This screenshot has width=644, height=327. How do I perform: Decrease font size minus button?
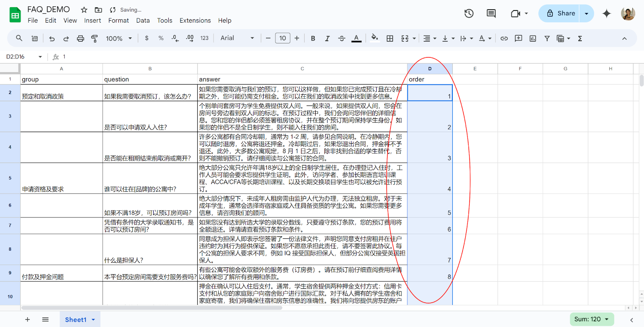[268, 38]
